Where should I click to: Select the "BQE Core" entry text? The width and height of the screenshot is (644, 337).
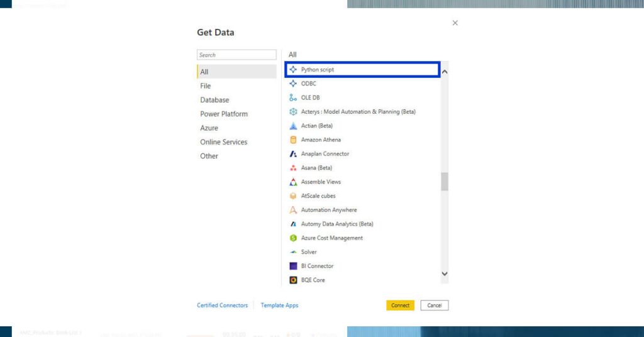point(313,280)
